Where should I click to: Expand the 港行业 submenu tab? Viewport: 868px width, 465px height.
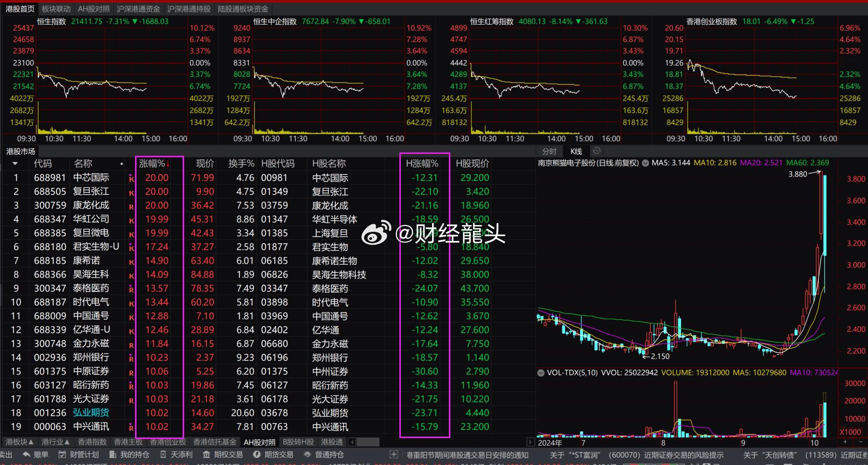click(x=56, y=442)
